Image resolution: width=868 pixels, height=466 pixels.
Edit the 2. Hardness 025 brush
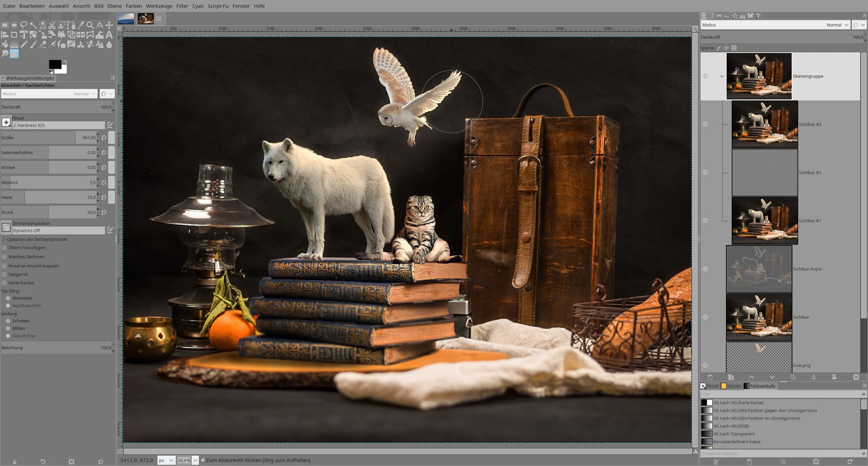click(x=110, y=125)
